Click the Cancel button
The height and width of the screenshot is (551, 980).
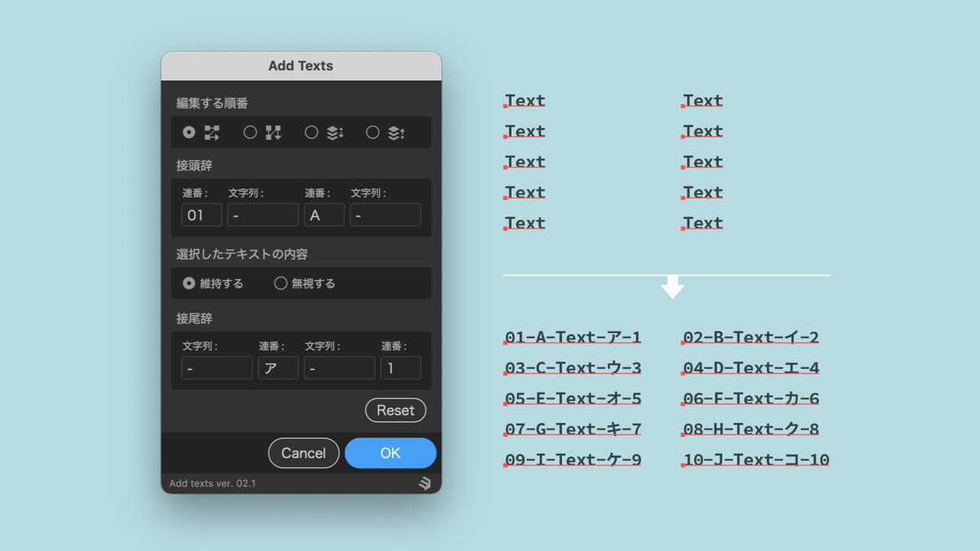tap(303, 453)
